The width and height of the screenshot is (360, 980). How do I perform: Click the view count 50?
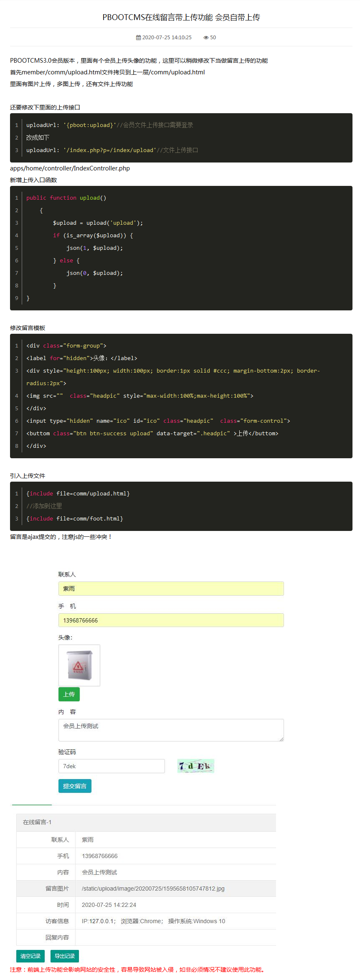(213, 38)
